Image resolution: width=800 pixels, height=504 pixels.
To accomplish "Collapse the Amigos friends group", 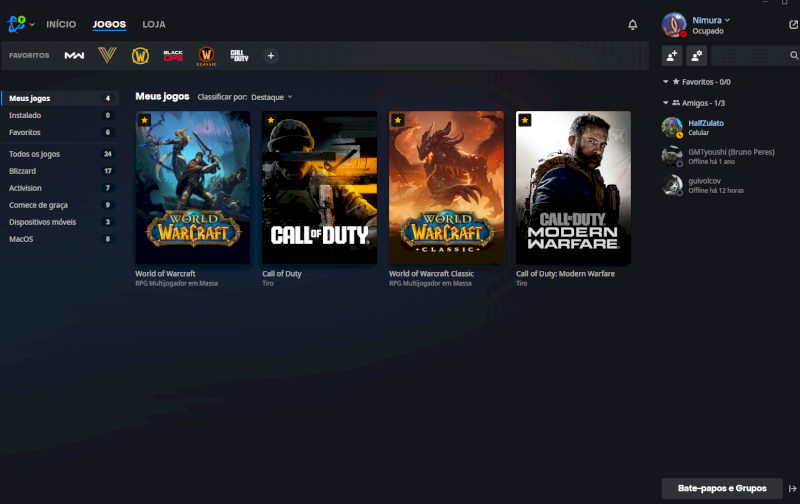I will (x=665, y=103).
